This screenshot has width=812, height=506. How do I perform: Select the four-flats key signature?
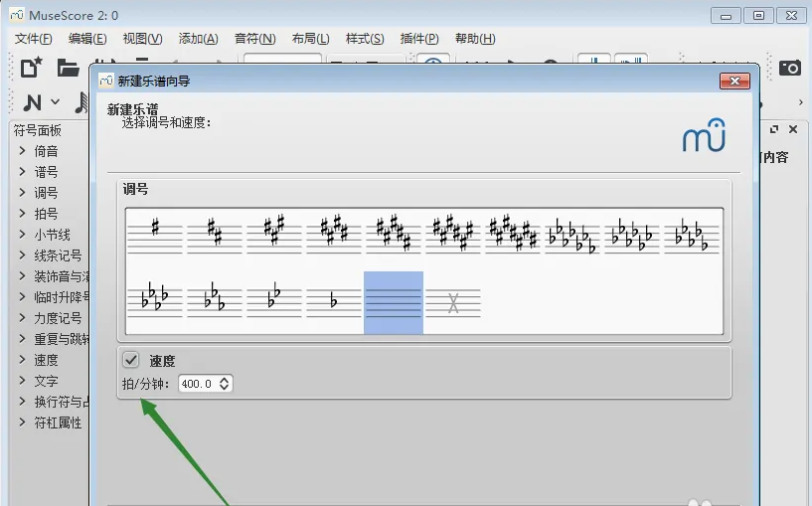tap(155, 302)
